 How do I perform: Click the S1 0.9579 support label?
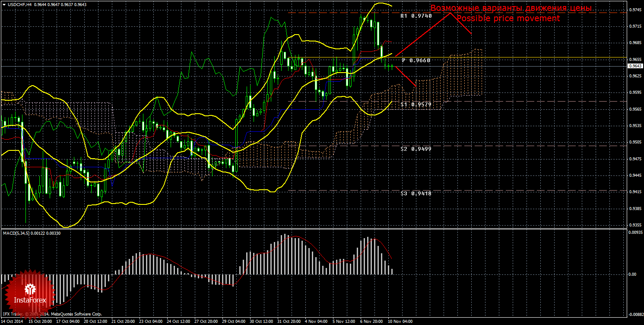416,104
